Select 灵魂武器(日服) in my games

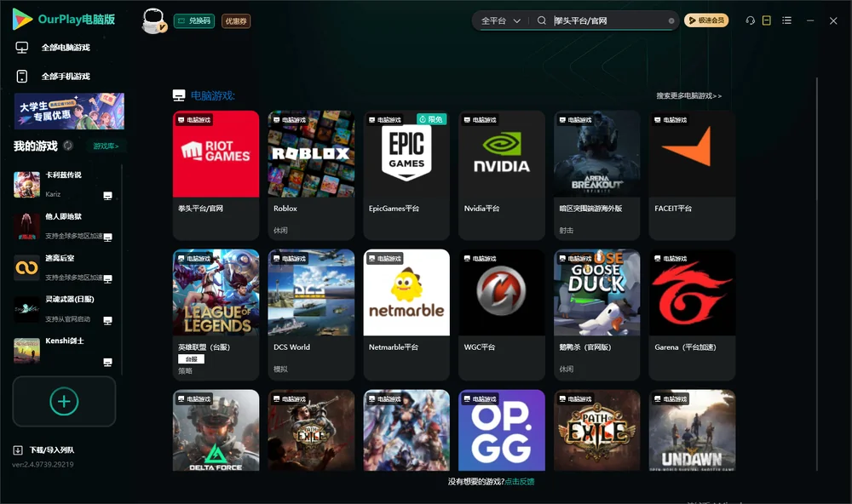point(64,310)
